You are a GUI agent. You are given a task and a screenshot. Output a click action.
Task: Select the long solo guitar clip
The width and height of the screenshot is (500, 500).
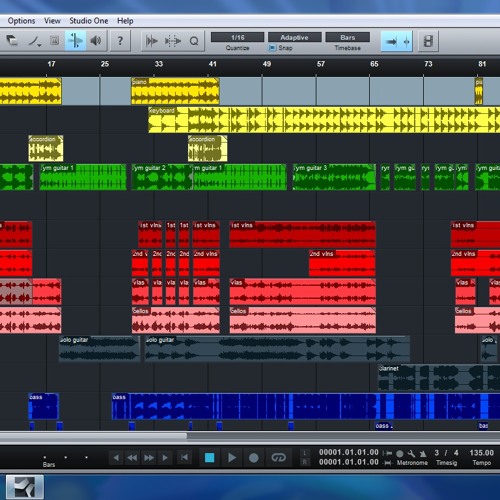pyautogui.click(x=277, y=349)
